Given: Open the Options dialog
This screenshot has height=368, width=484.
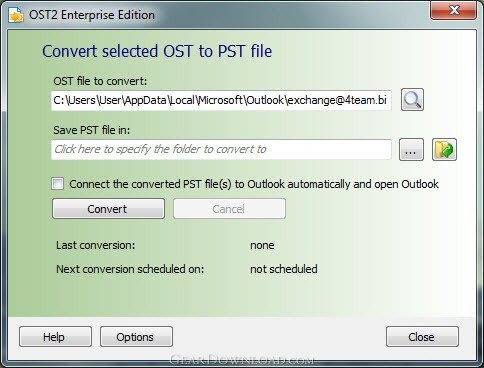Looking at the screenshot, I should [136, 337].
